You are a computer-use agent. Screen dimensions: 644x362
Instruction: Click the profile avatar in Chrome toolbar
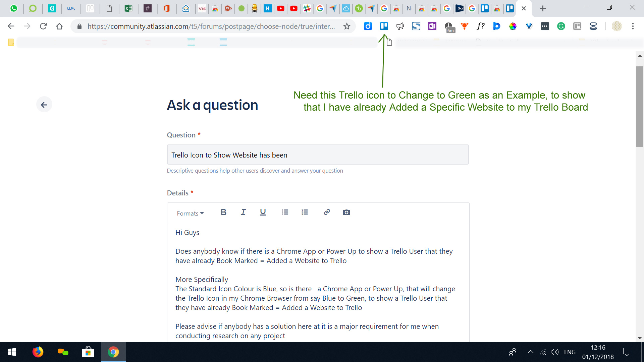(x=617, y=26)
